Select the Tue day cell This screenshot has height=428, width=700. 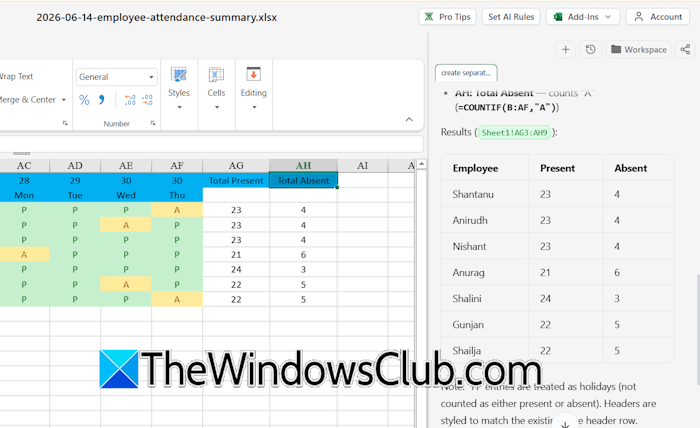(x=75, y=195)
